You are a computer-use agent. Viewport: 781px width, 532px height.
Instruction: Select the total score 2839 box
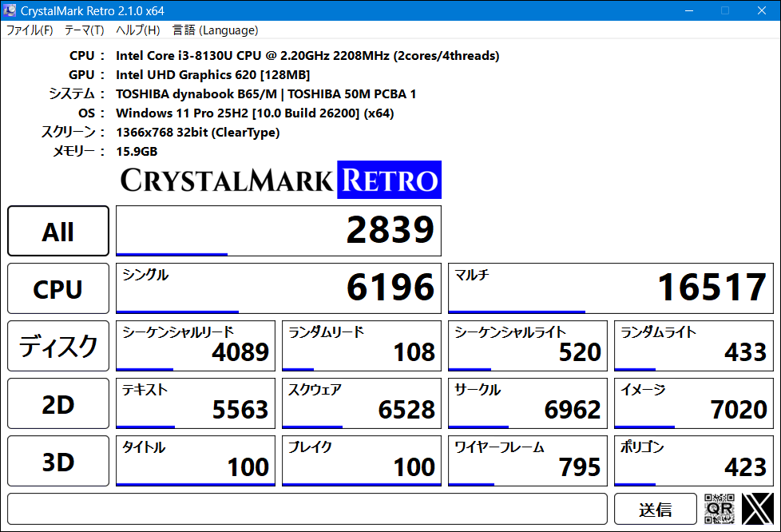(279, 231)
